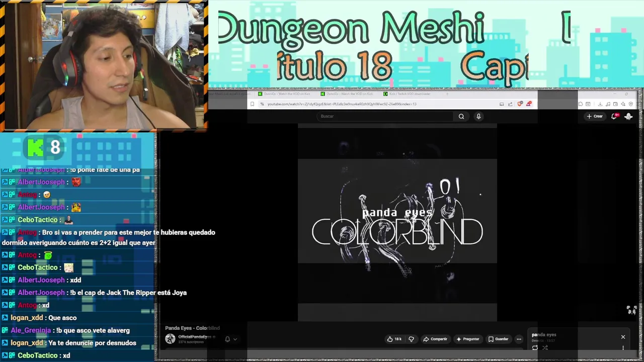The height and width of the screenshot is (362, 644).
Task: Click the Crear create button
Action: tap(595, 116)
